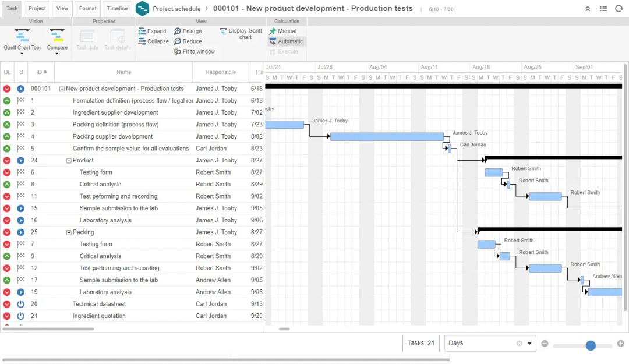Click the Collapse all tasks icon
Image resolution: width=629 pixels, height=364 pixels.
142,41
